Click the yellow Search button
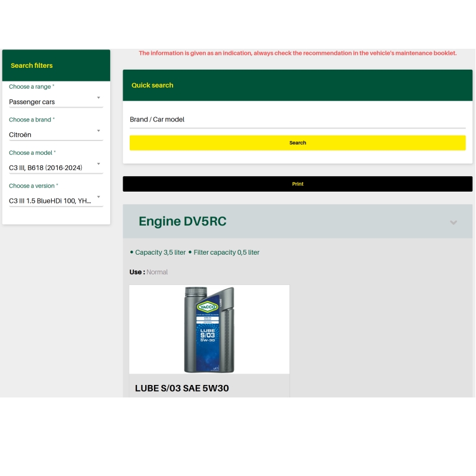 297,143
